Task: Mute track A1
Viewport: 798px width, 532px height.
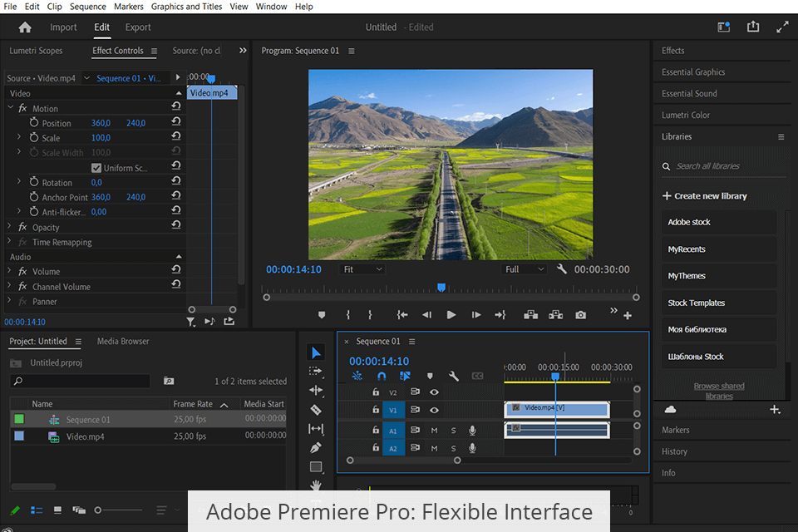Action: click(434, 430)
